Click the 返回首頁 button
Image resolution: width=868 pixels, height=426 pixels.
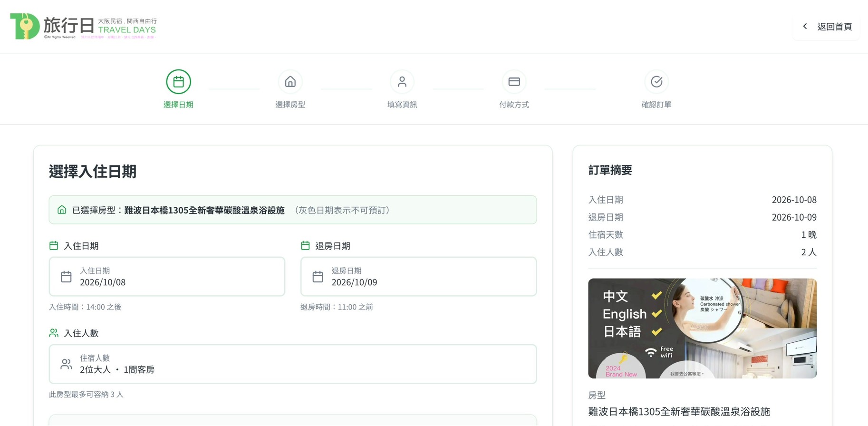(x=834, y=27)
